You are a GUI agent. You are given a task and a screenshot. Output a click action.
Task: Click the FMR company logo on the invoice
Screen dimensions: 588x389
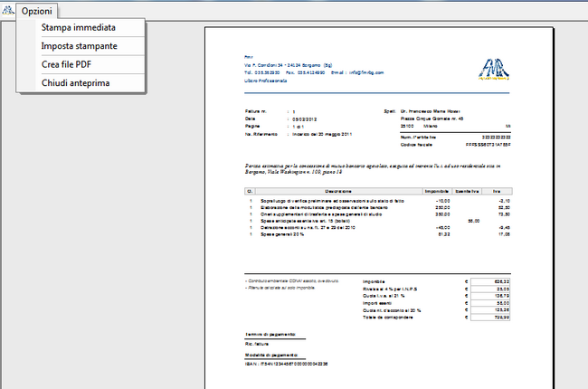coord(494,70)
